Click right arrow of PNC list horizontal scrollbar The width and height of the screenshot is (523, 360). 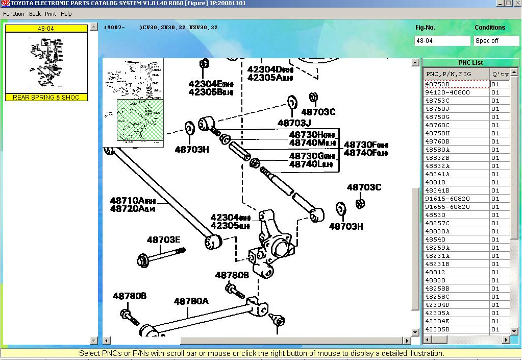(x=506, y=339)
